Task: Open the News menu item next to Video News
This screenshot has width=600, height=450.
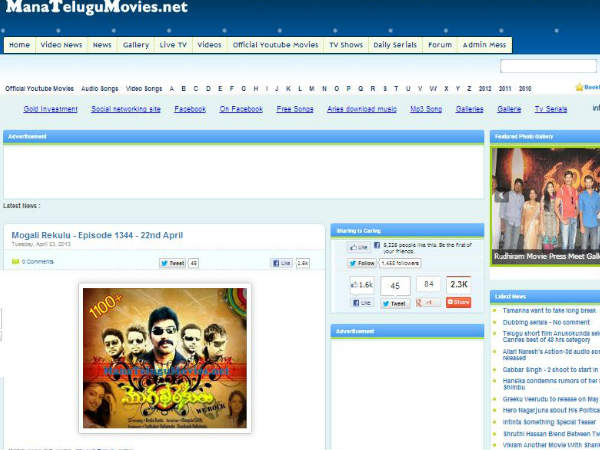Action: 102,45
